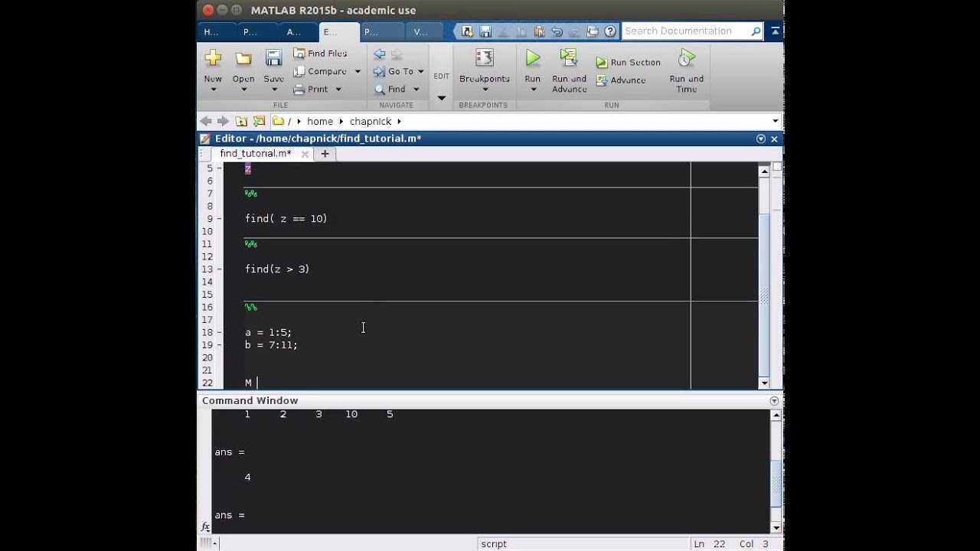
Task: Close the find_tutorial.m tab
Action: [x=305, y=154]
